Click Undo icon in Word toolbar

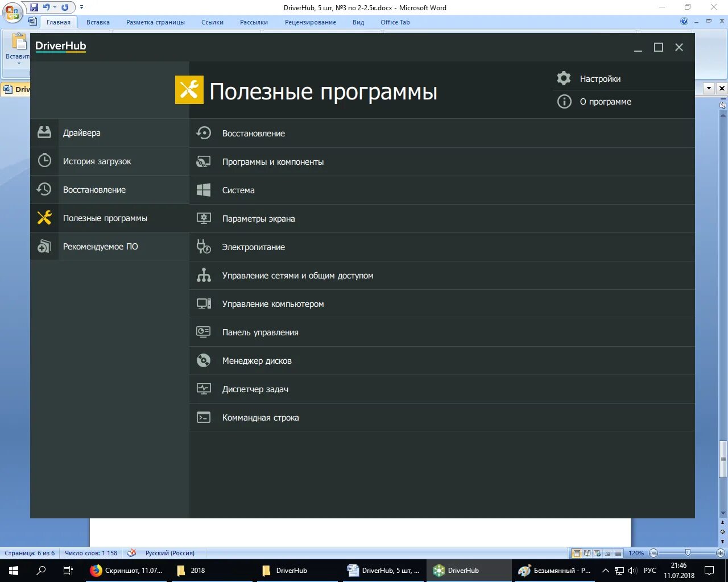point(47,7)
